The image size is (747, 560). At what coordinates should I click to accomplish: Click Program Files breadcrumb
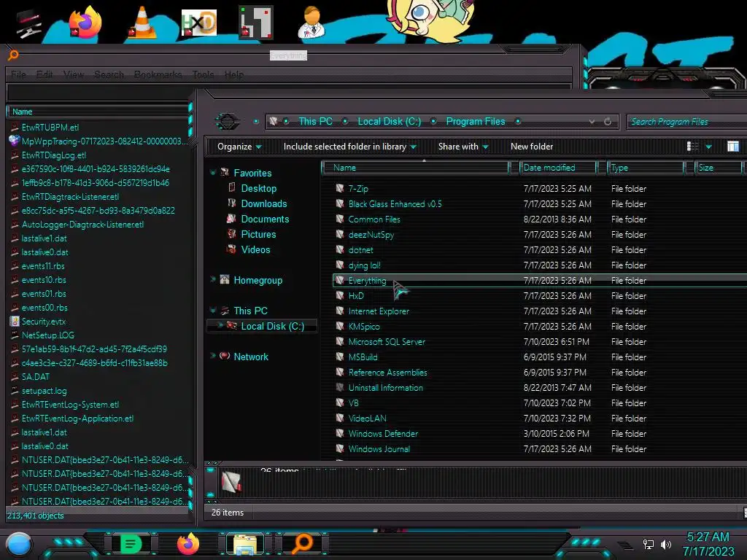pos(476,122)
